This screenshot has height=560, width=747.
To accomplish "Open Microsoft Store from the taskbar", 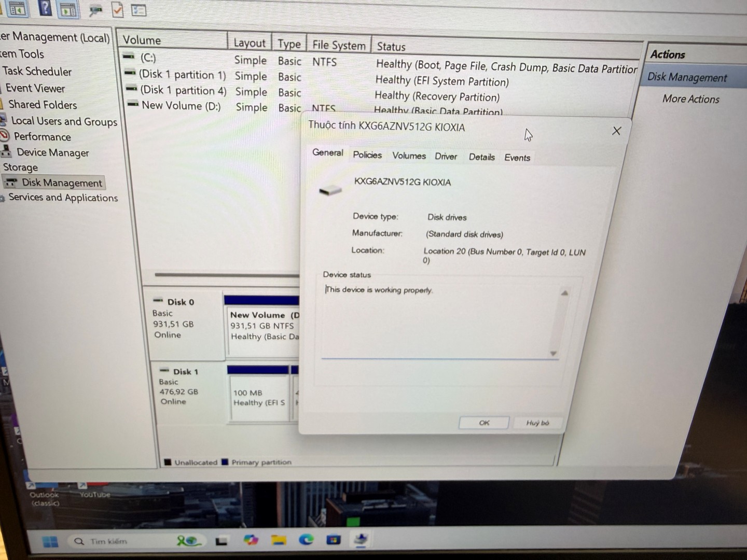I will [333, 540].
